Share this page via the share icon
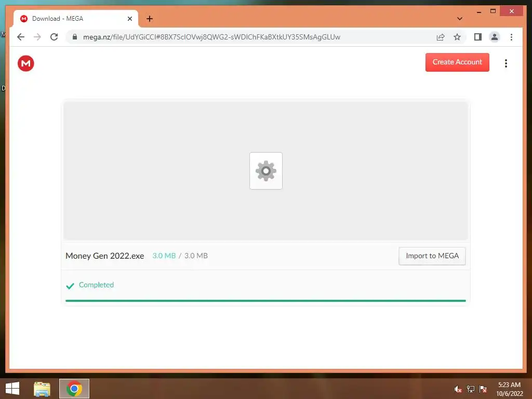The image size is (532, 399). [x=441, y=37]
